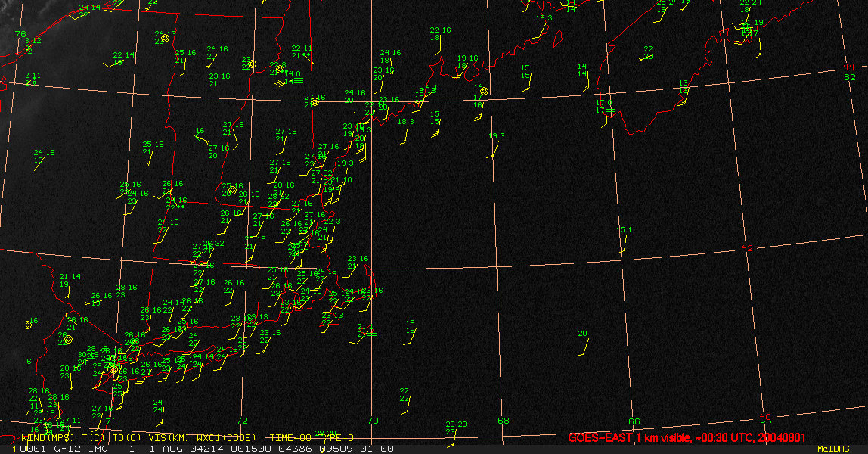868x454 pixels.
Task: Select the VIS(KM) legend label
Action: point(169,438)
